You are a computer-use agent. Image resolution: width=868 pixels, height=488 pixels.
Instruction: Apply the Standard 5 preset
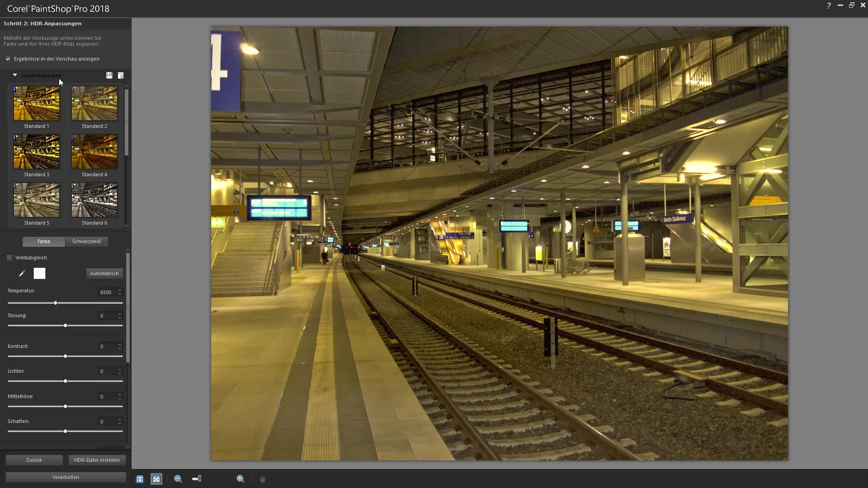[x=37, y=204]
